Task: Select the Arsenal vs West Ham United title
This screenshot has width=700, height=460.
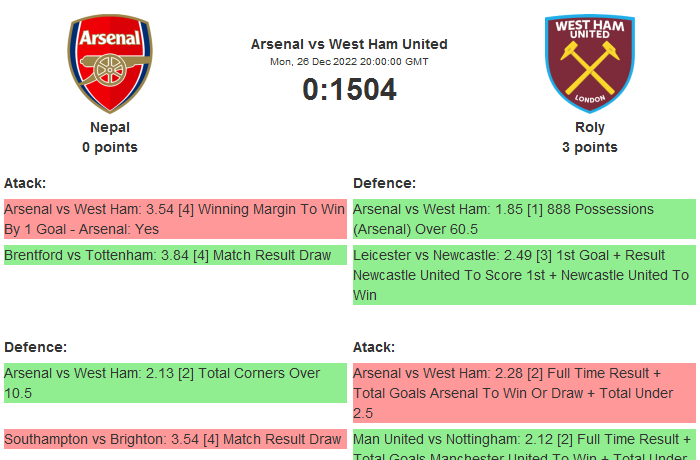Action: tap(349, 44)
